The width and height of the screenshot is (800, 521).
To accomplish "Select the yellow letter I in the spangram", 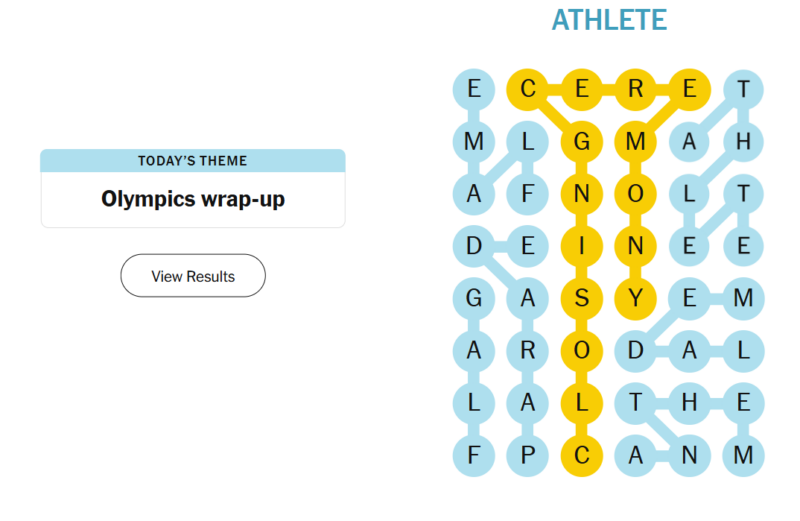I will (581, 245).
